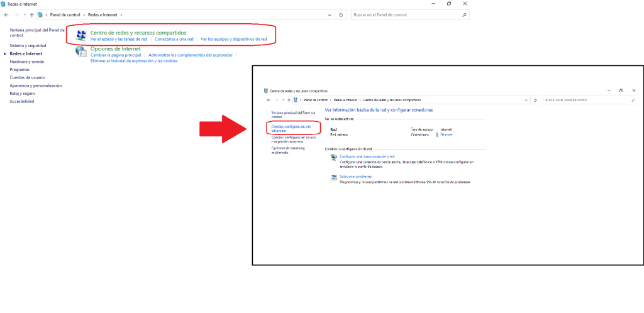
Task: Click the Opciones de Internet globe icon
Action: coord(80,52)
